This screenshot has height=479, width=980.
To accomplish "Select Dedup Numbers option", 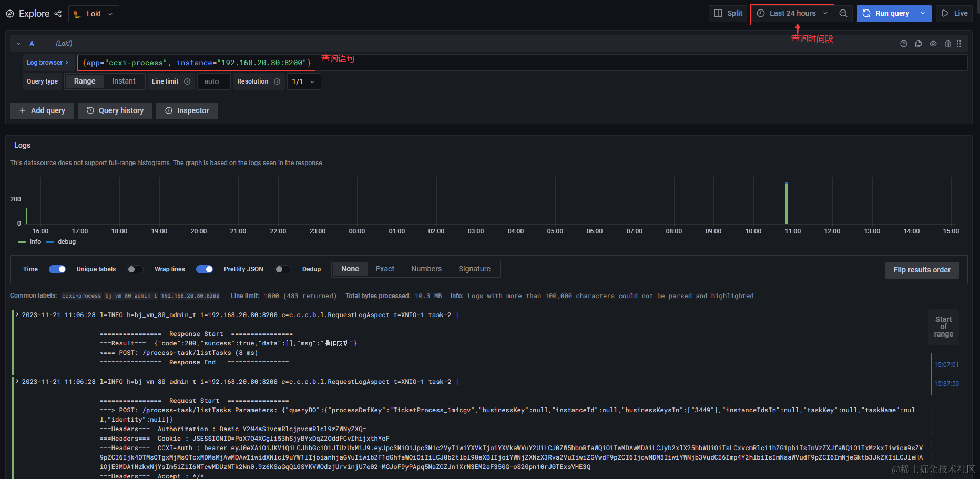I will tap(426, 269).
